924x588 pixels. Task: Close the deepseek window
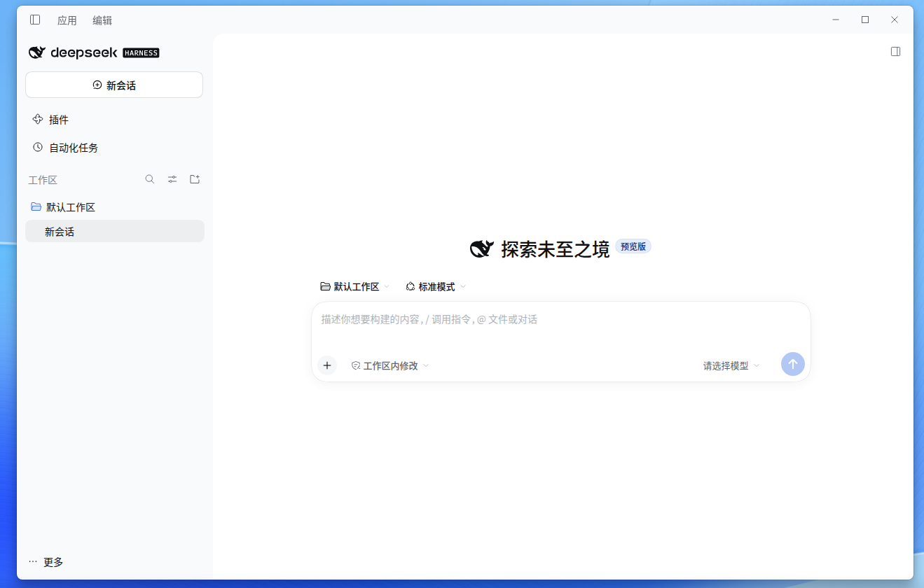895,20
